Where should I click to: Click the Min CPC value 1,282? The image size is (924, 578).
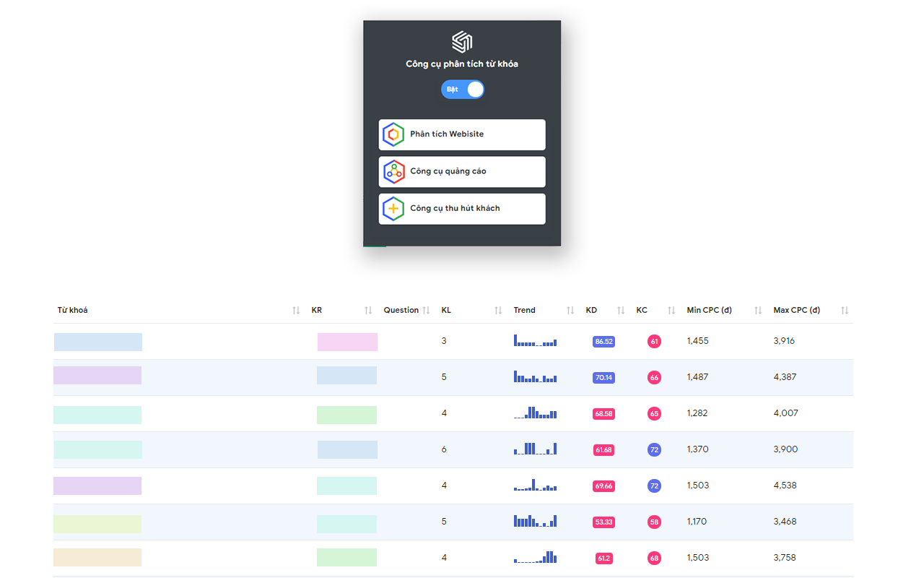pos(697,413)
